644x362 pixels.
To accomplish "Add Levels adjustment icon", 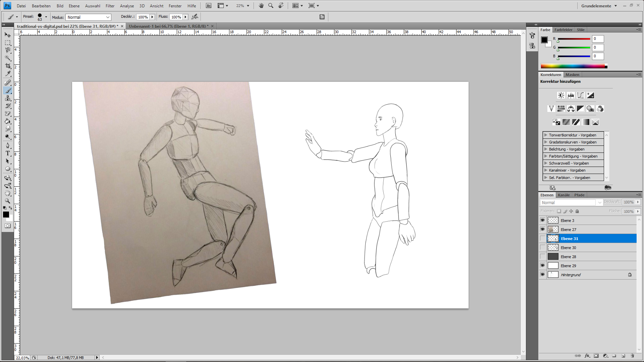I will point(571,96).
